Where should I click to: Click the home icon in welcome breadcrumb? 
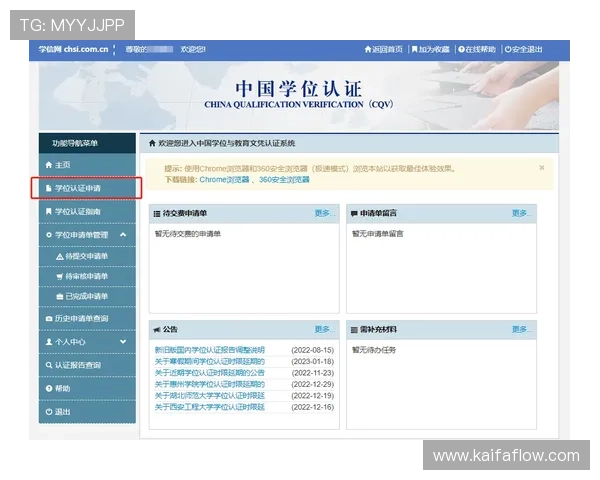point(152,143)
